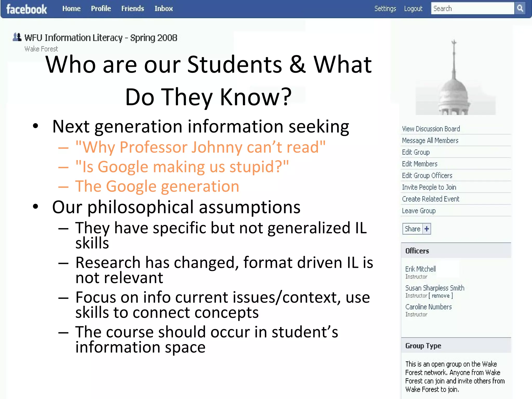Click 'Next generation information seeking' bullet

coord(201,127)
